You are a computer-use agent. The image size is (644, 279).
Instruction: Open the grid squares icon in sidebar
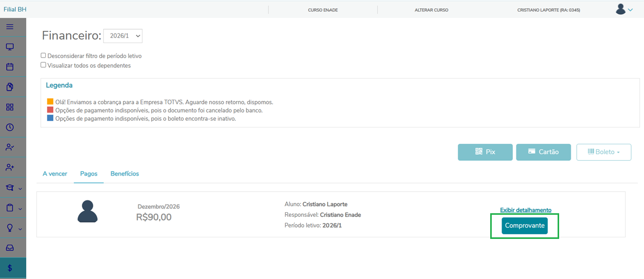coord(10,107)
